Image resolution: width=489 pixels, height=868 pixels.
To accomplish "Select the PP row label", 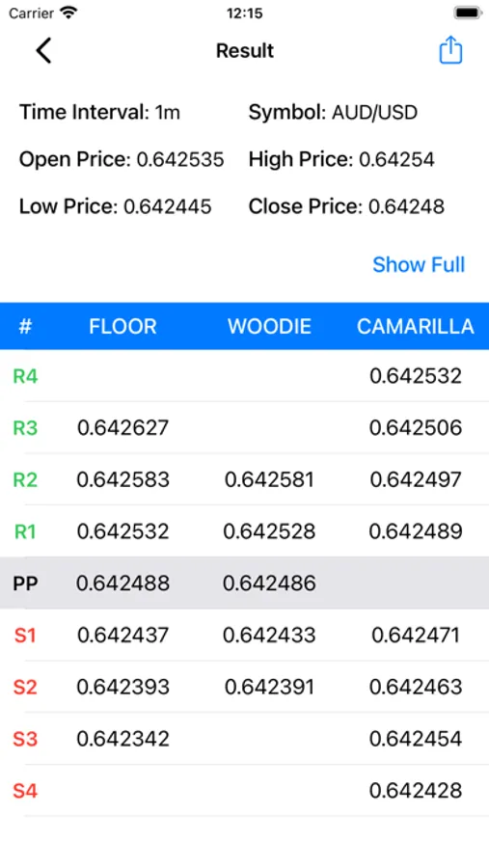I will (x=25, y=583).
